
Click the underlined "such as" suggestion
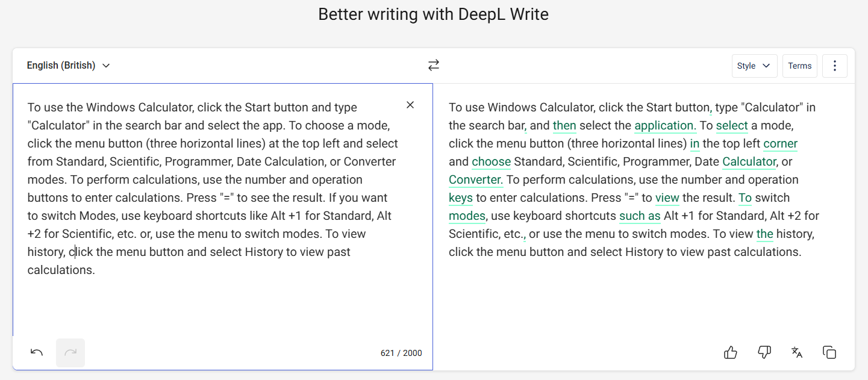(640, 216)
